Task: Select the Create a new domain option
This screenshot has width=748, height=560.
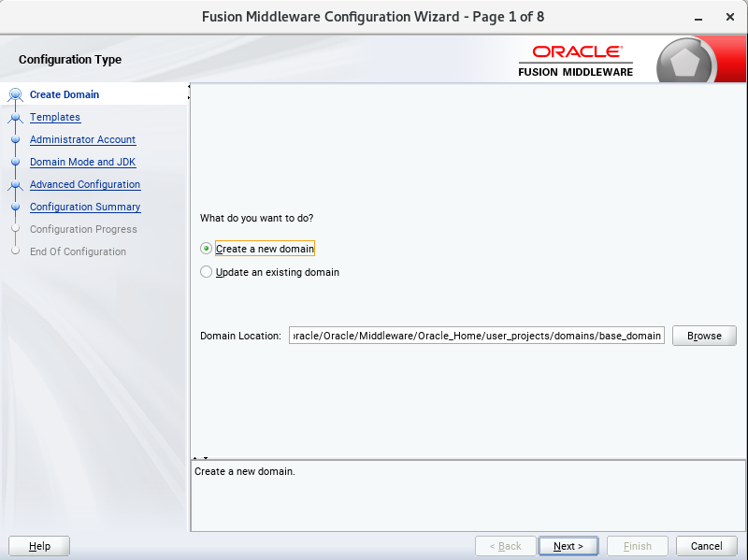Action: pos(206,248)
